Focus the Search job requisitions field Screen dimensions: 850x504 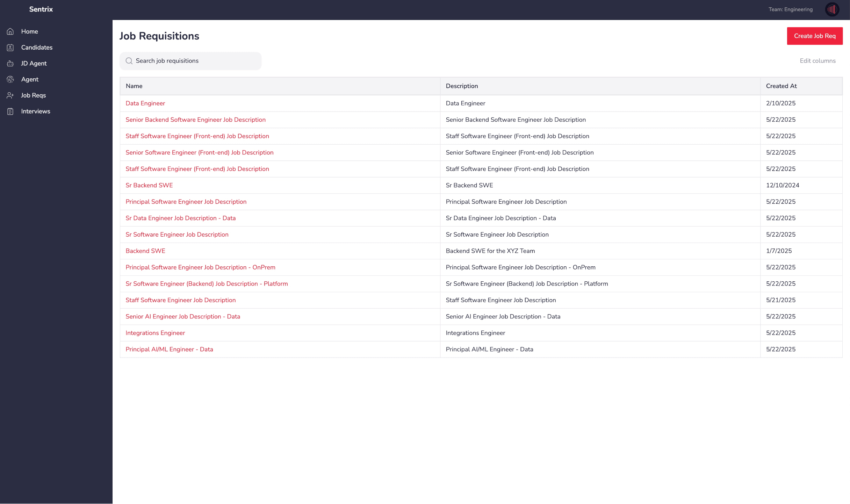click(x=190, y=61)
